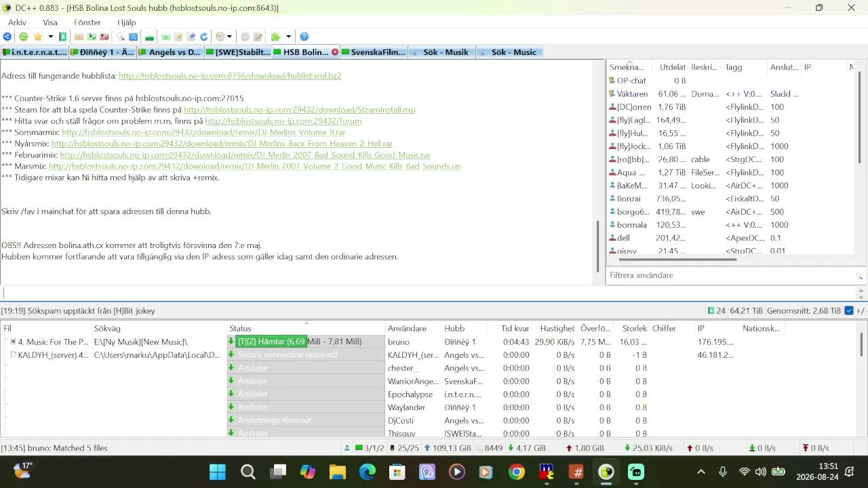
Task: Open the Download Queue toolbar icon
Action: click(79, 37)
